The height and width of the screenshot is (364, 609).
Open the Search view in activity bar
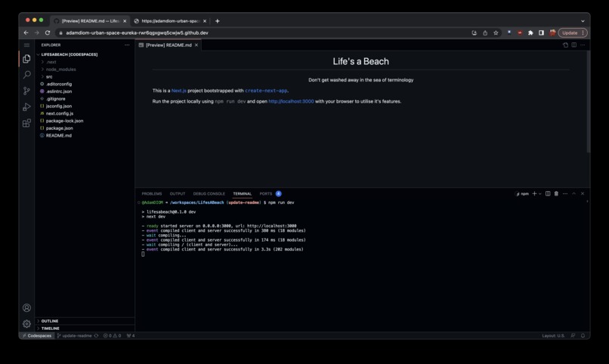click(26, 75)
